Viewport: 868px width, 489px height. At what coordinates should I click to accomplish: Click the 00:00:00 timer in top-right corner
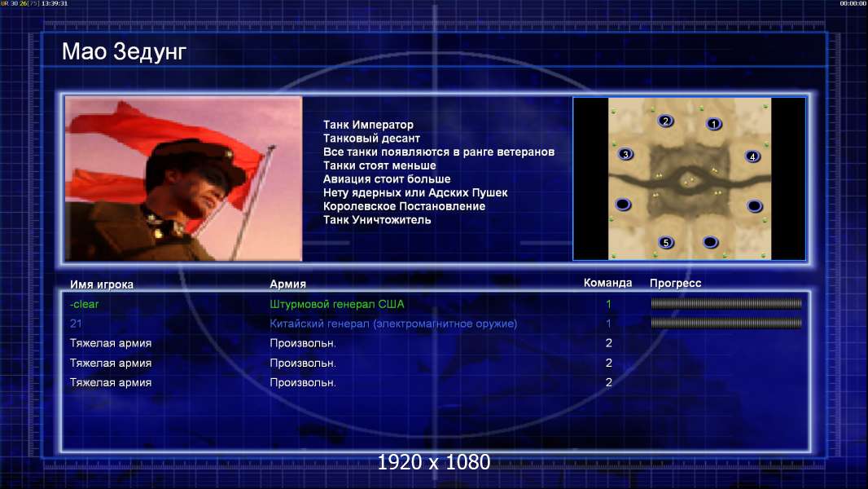pyautogui.click(x=853, y=3)
